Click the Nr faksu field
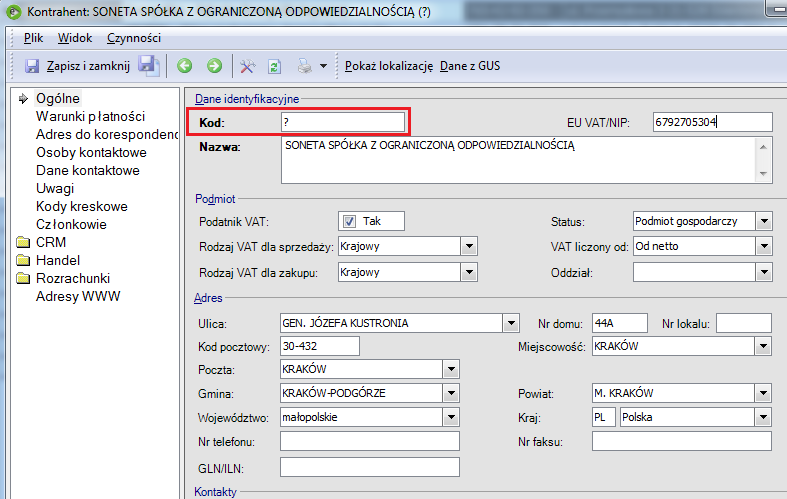The height and width of the screenshot is (499, 787). tap(682, 441)
